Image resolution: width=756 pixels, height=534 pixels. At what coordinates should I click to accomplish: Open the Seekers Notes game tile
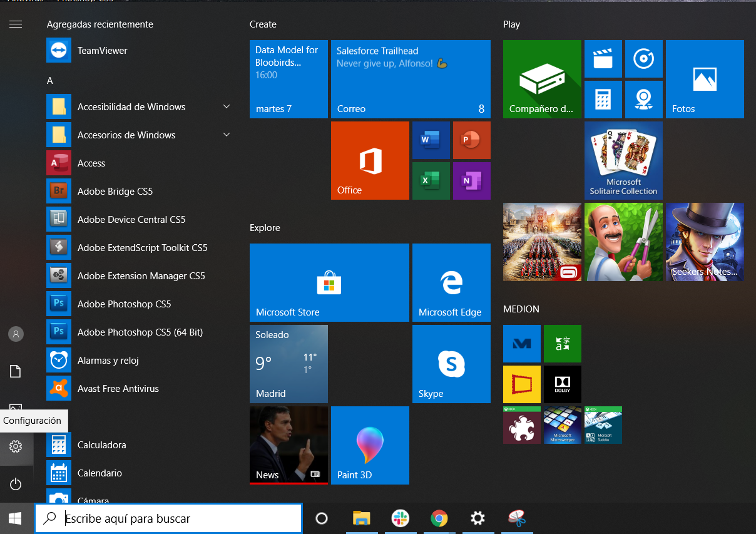pyautogui.click(x=705, y=242)
